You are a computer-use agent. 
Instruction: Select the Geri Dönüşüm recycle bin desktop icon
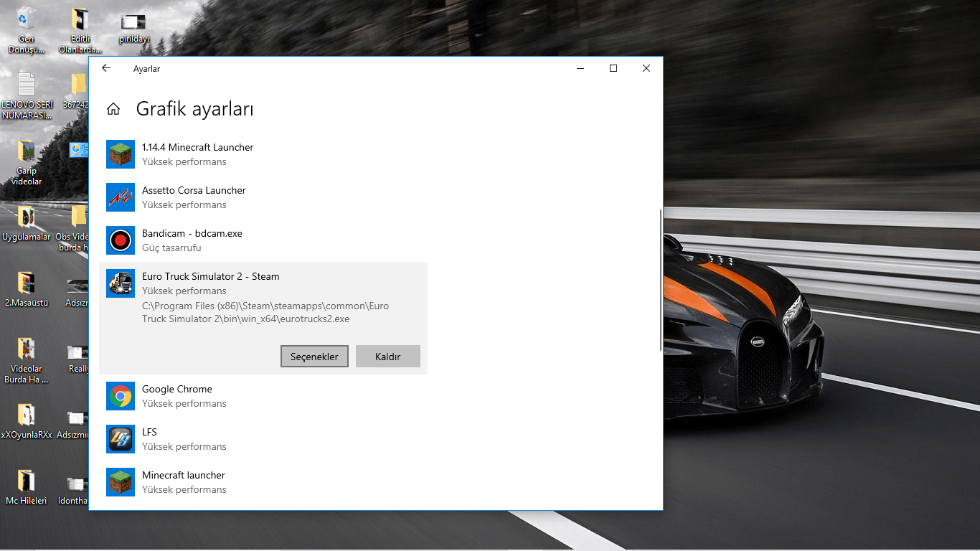(x=27, y=31)
